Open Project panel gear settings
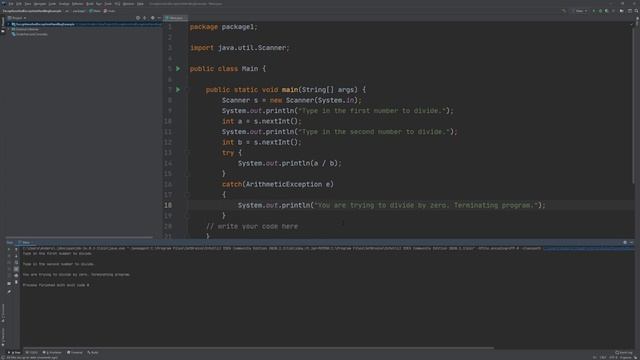Viewport: 640px width, 360px height. point(153,18)
